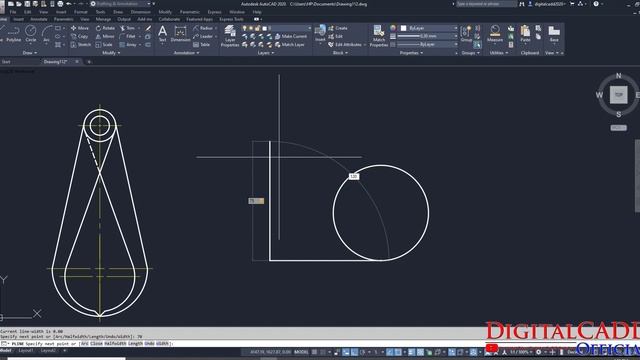Click the Make Current layer button
This screenshot has width=640, height=360.
tap(291, 36)
